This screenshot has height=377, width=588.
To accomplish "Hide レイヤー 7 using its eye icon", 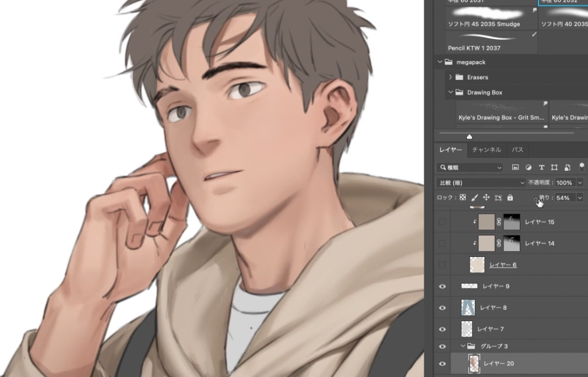I will click(442, 329).
